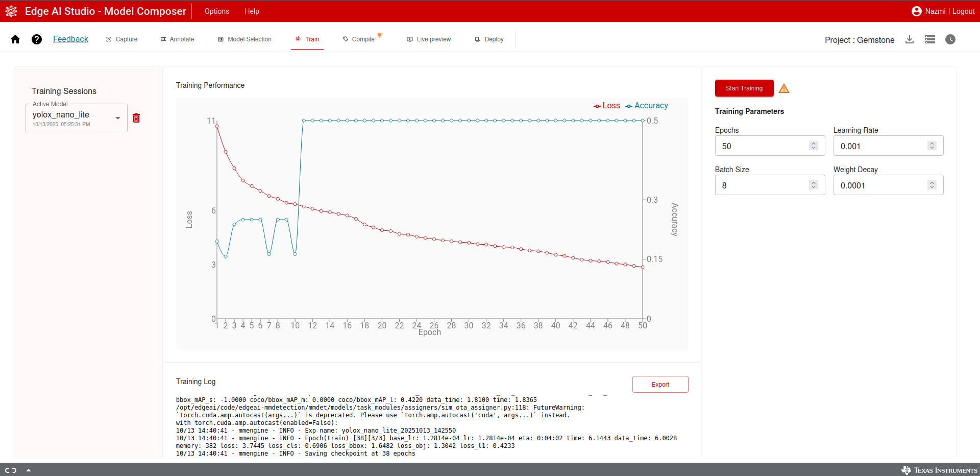Open the history clock icon
Viewport: 980px width, 476px height.
tap(950, 39)
